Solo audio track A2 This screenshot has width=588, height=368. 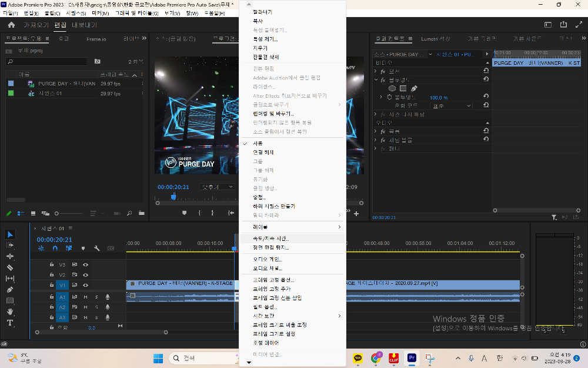[96, 307]
